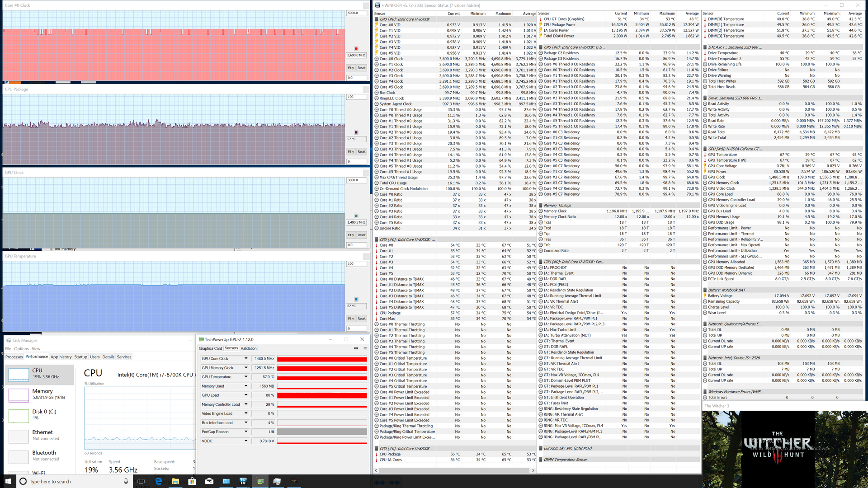Open the Windows Start menu

pyautogui.click(x=8, y=481)
